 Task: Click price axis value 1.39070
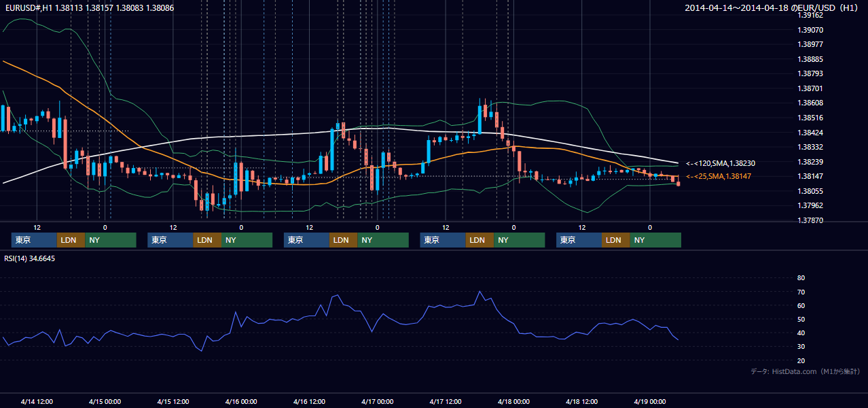click(810, 30)
